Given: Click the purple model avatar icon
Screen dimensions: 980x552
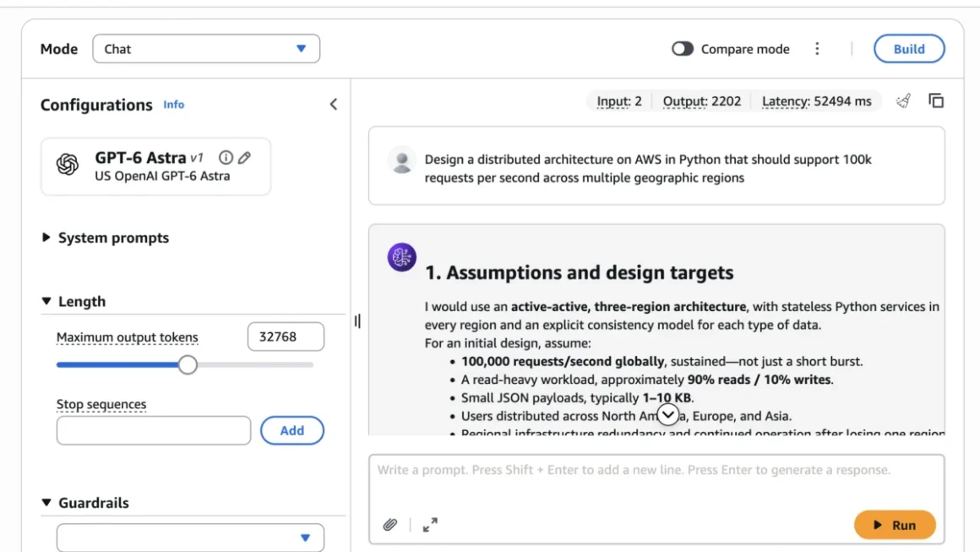Looking at the screenshot, I should (402, 257).
